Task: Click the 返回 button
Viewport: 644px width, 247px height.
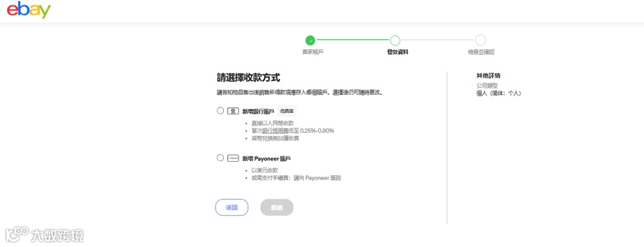Action: [231, 208]
